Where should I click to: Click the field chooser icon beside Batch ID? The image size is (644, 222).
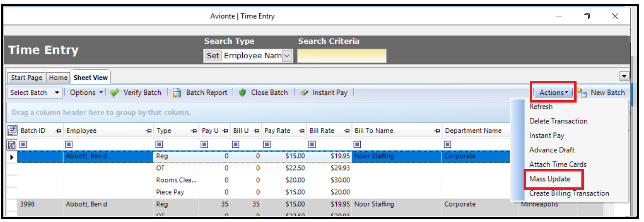click(x=12, y=131)
